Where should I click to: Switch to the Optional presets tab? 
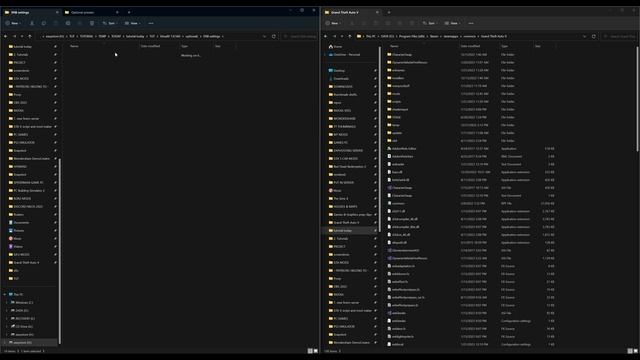92,13
